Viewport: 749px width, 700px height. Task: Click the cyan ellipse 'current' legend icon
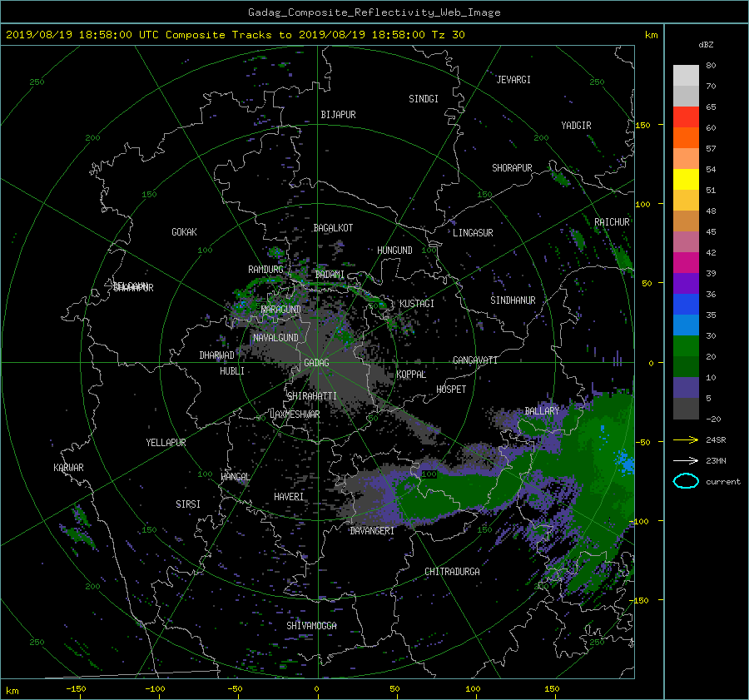pos(686,481)
